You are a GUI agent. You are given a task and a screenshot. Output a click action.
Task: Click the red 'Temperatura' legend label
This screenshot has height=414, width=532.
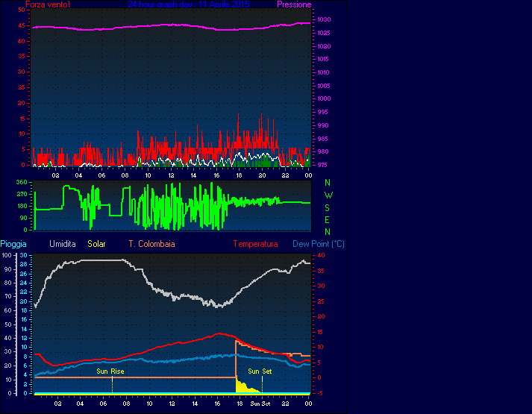[x=255, y=244]
